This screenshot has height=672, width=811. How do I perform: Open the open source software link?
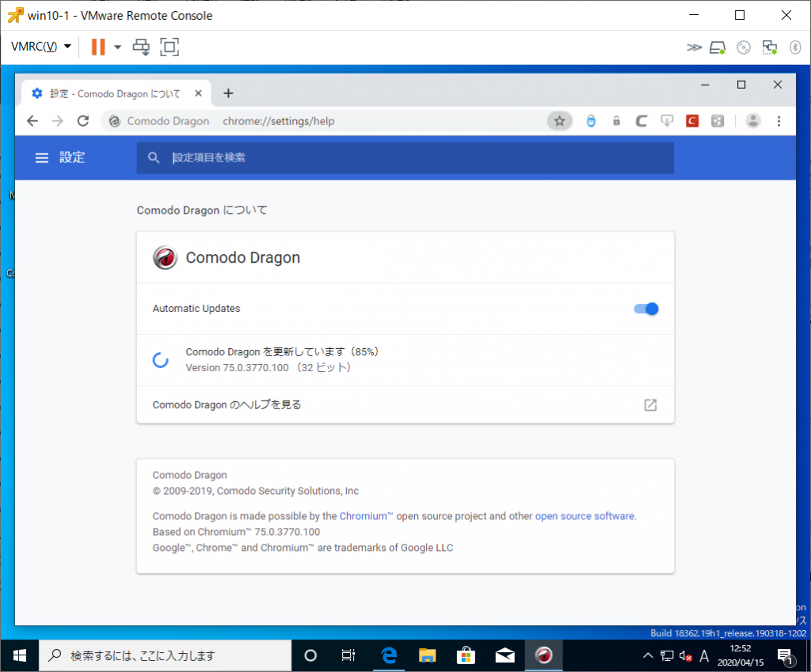click(x=584, y=516)
